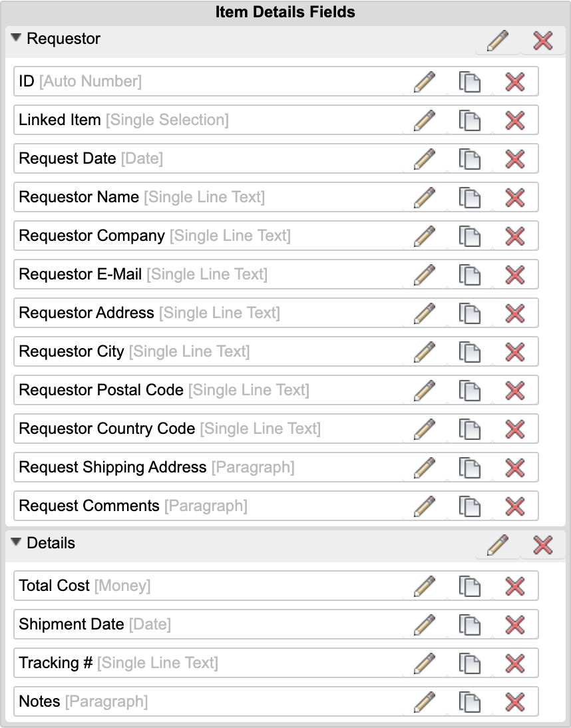571x728 pixels.
Task: Edit the Requestor section header
Action: coord(497,41)
